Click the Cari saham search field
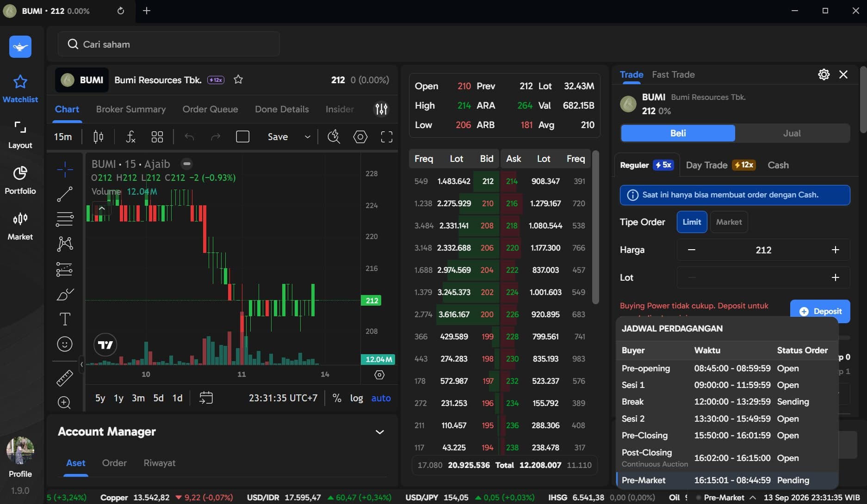This screenshot has width=867, height=504. click(x=169, y=44)
